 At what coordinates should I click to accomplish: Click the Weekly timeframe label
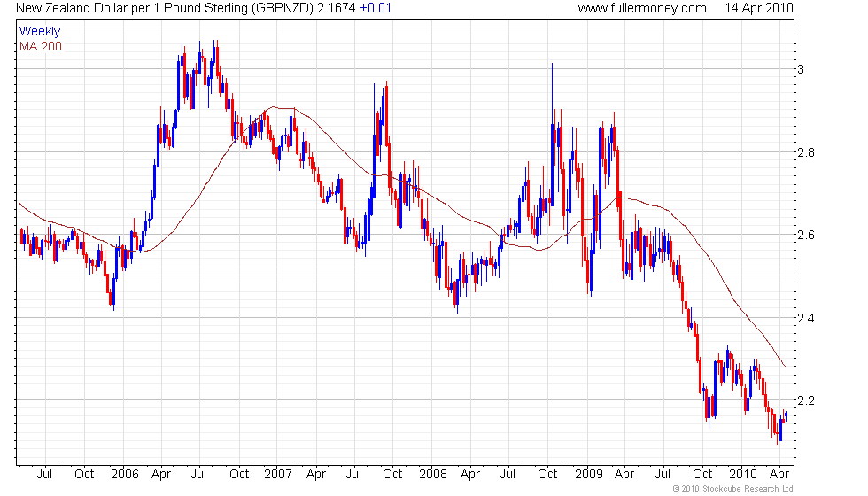coord(40,31)
